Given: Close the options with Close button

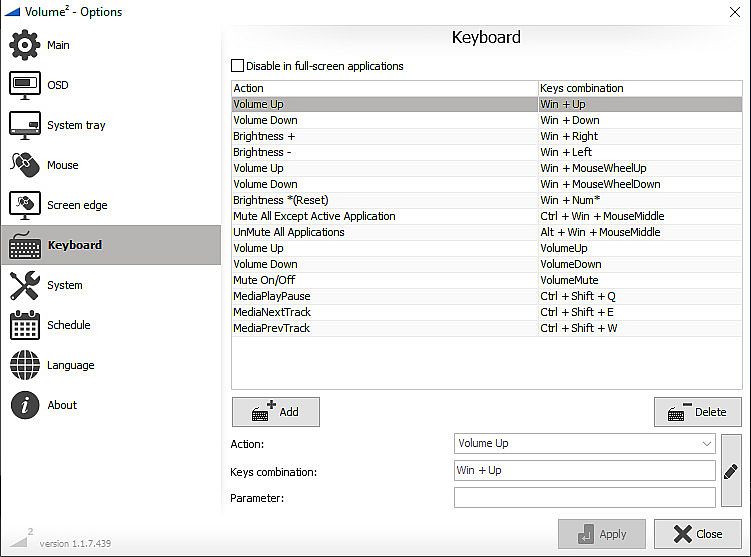Looking at the screenshot, I should pyautogui.click(x=697, y=534).
